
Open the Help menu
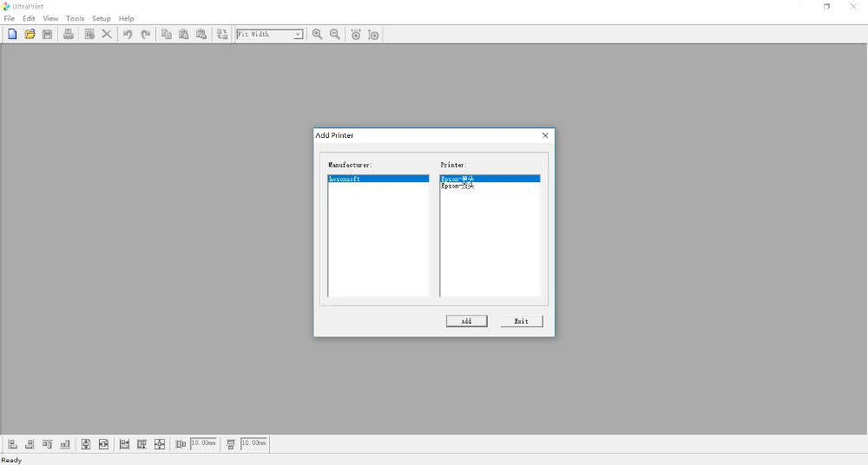[x=126, y=18]
